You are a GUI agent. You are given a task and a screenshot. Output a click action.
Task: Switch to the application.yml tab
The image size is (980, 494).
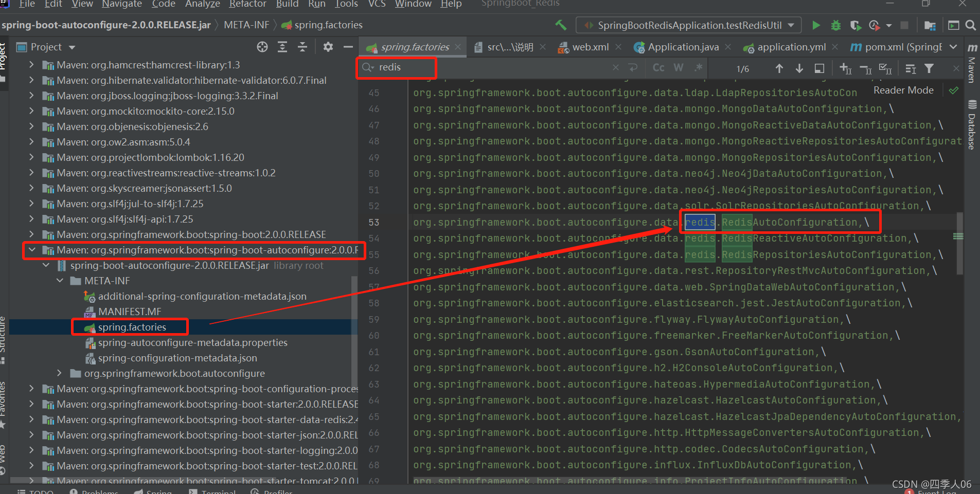(791, 47)
